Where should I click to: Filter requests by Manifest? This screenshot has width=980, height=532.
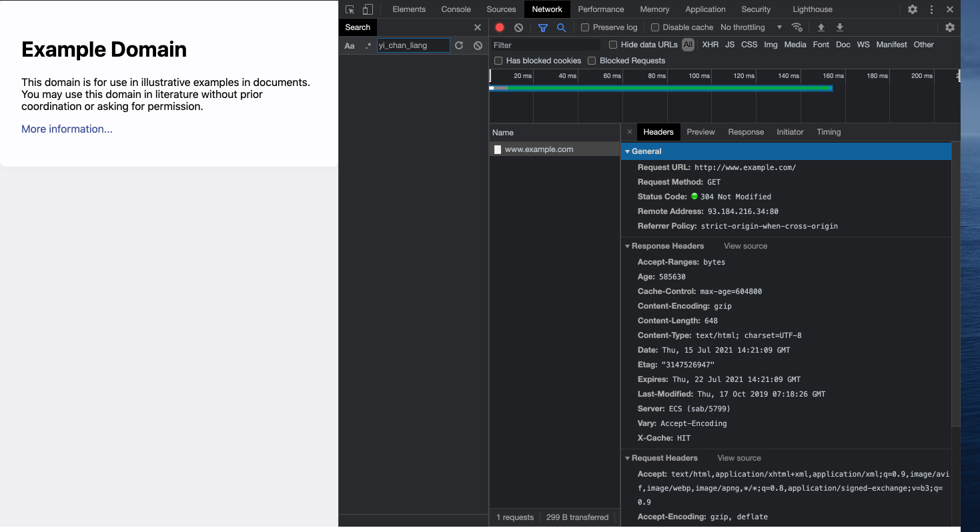891,45
